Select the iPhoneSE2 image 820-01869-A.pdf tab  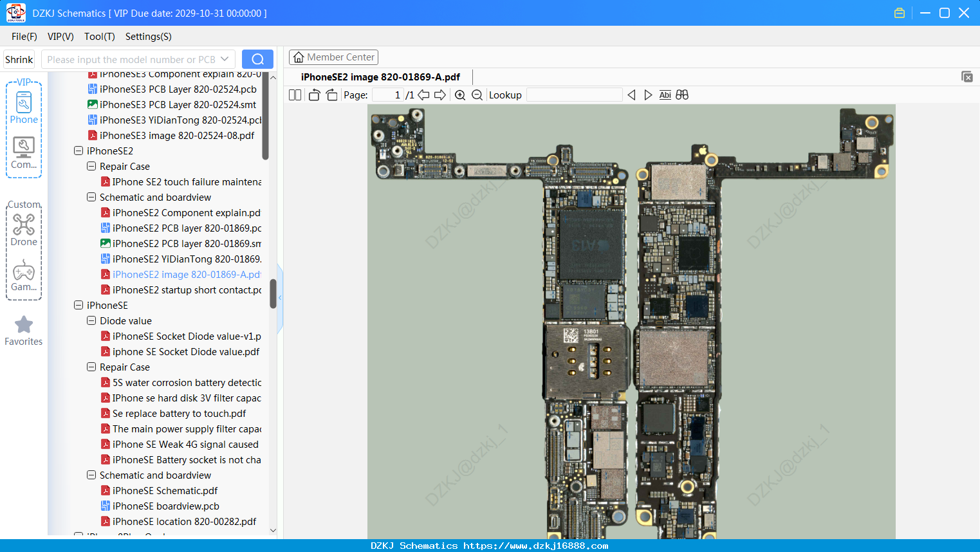[380, 77]
